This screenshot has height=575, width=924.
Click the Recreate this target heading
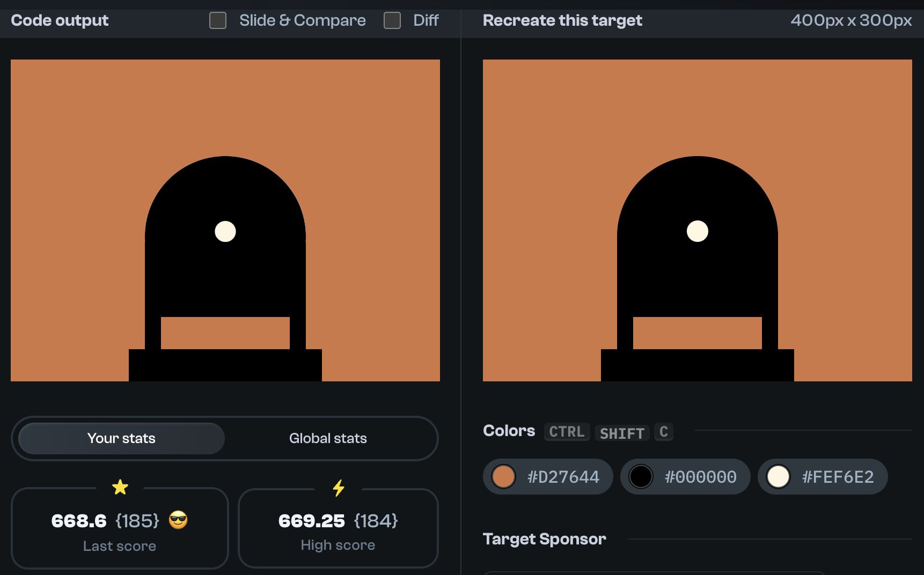click(x=562, y=20)
